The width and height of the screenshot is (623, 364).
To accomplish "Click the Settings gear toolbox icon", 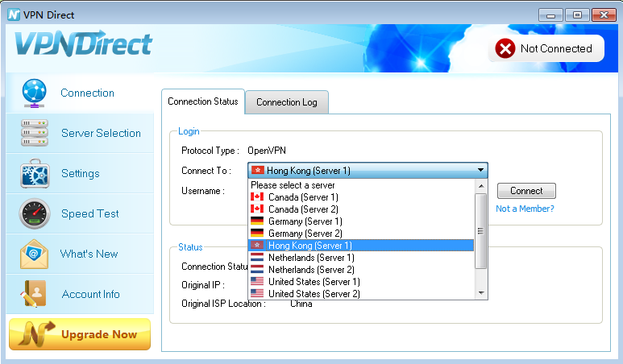I will (35, 173).
